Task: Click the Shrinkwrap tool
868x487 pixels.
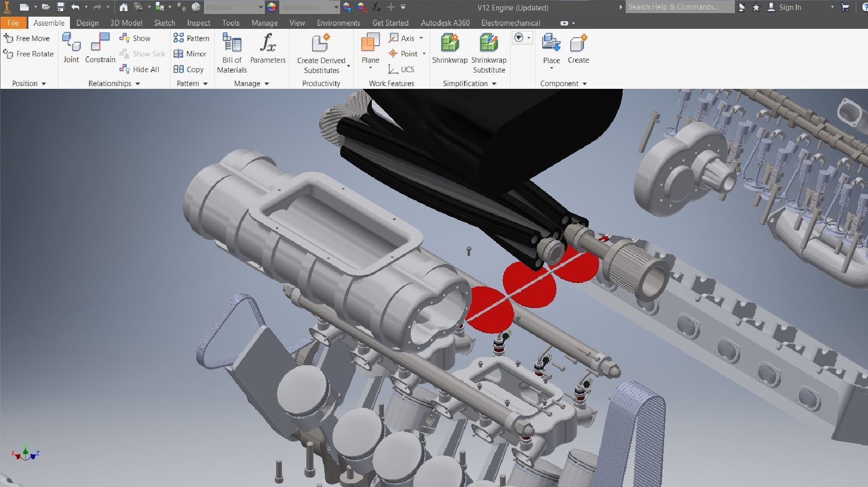Action: [450, 48]
